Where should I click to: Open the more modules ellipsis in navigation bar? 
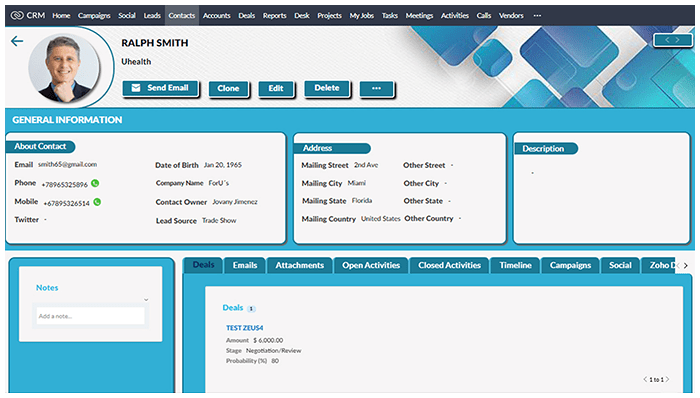coord(537,16)
